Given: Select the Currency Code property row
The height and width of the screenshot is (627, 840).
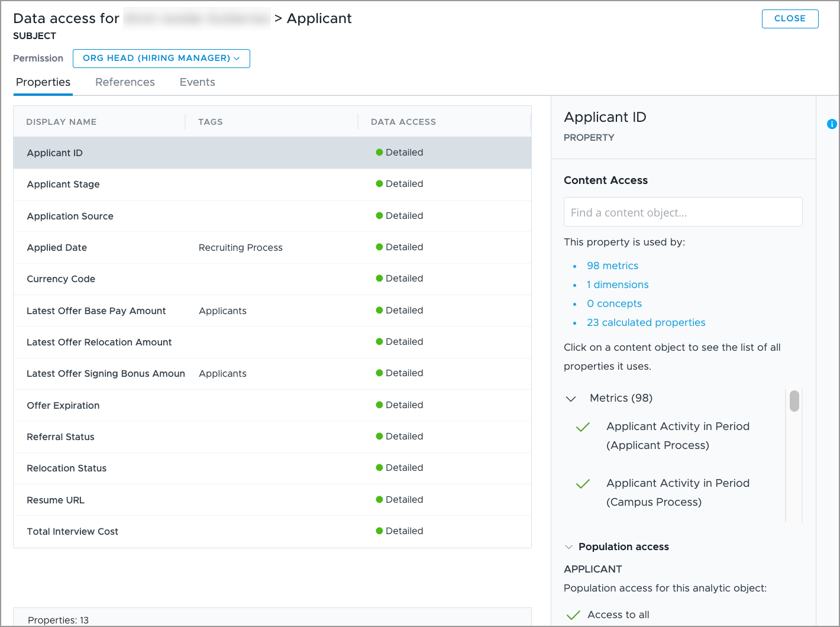Looking at the screenshot, I should [272, 279].
